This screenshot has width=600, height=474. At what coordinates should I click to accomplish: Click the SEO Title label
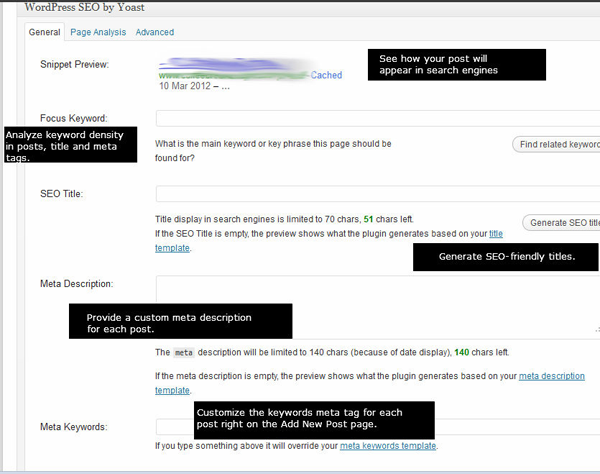[61, 193]
